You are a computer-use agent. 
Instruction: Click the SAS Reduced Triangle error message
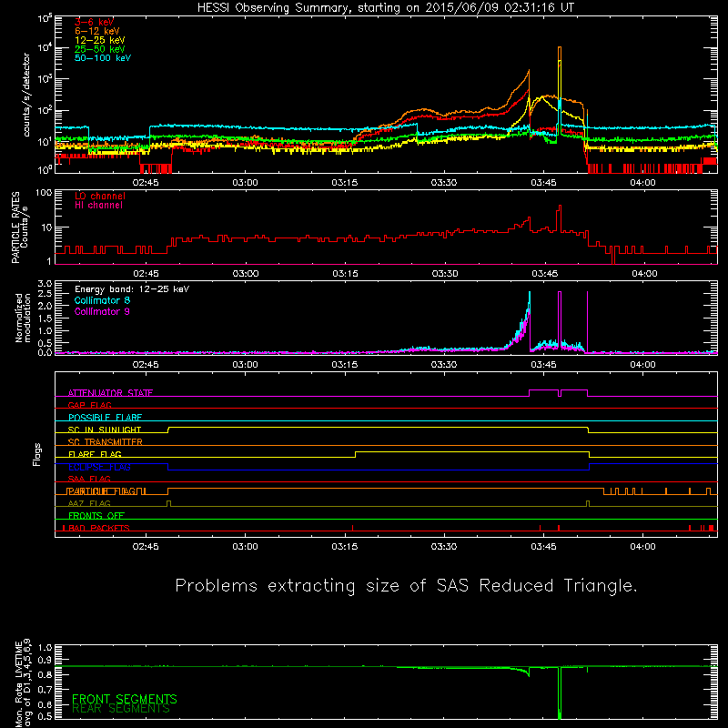(406, 586)
